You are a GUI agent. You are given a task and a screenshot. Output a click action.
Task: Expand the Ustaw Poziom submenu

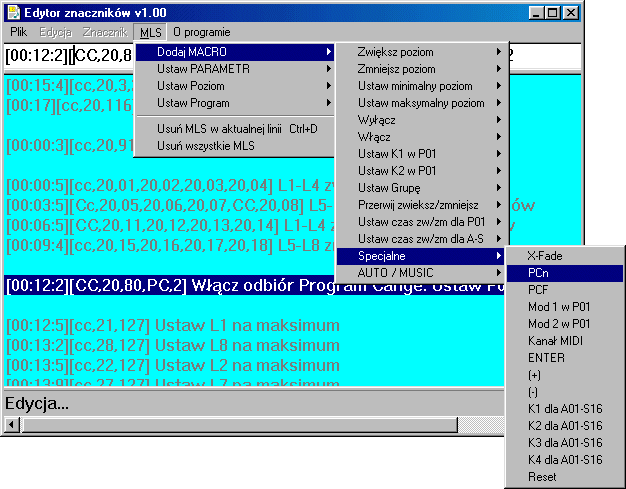click(235, 85)
